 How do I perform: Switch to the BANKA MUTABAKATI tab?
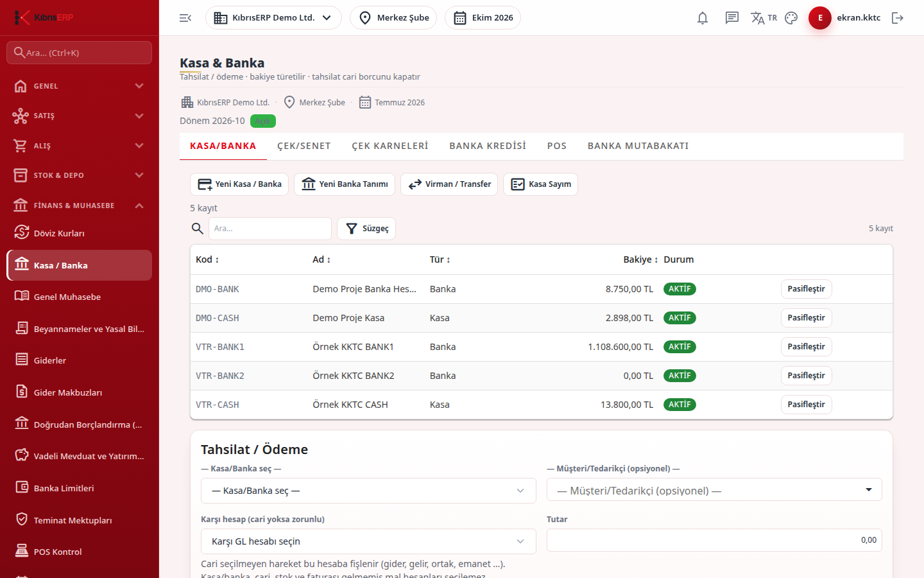click(638, 146)
